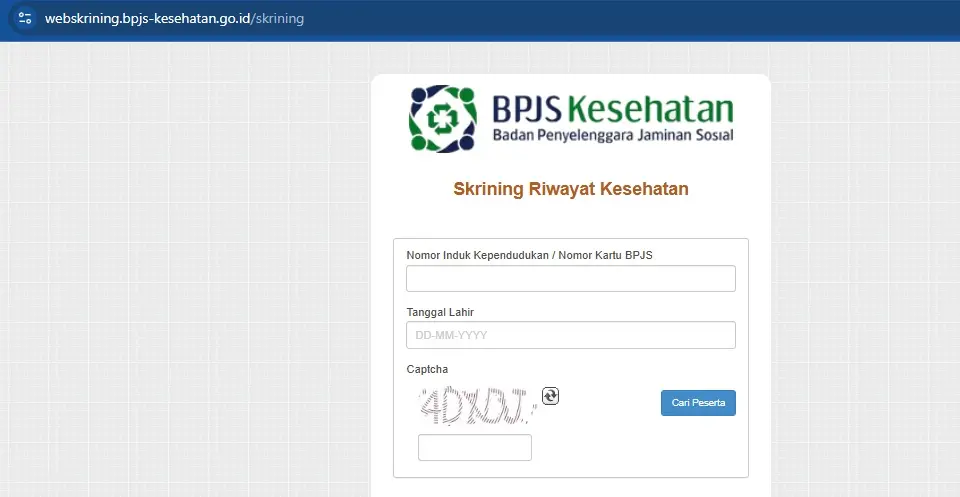Image resolution: width=960 pixels, height=497 pixels.
Task: Click the Tanggal Lahir date field
Action: click(571, 335)
